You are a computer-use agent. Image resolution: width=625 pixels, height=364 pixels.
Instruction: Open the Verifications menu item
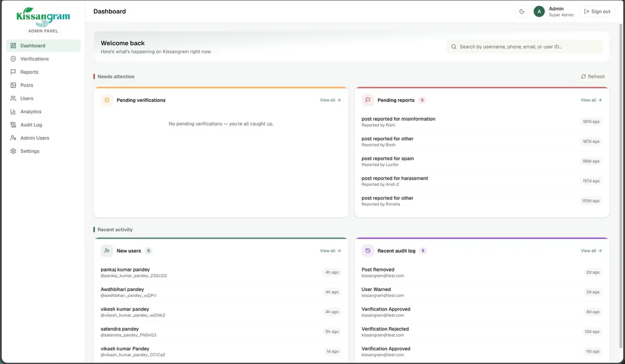click(x=43, y=59)
